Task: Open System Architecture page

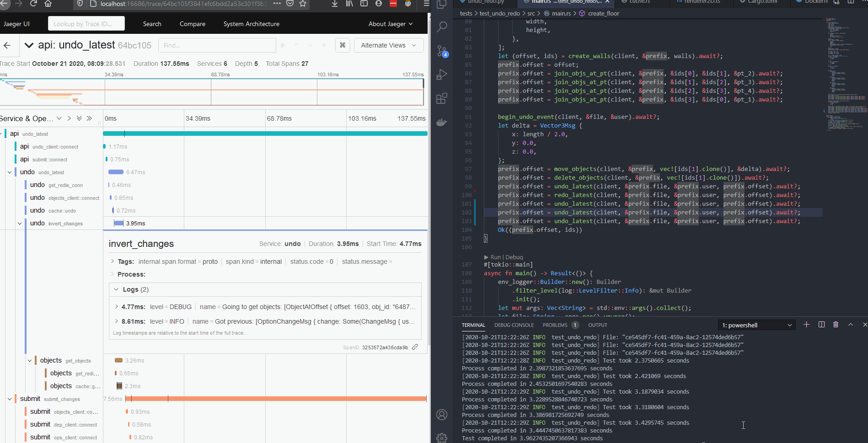Action: 252,24
